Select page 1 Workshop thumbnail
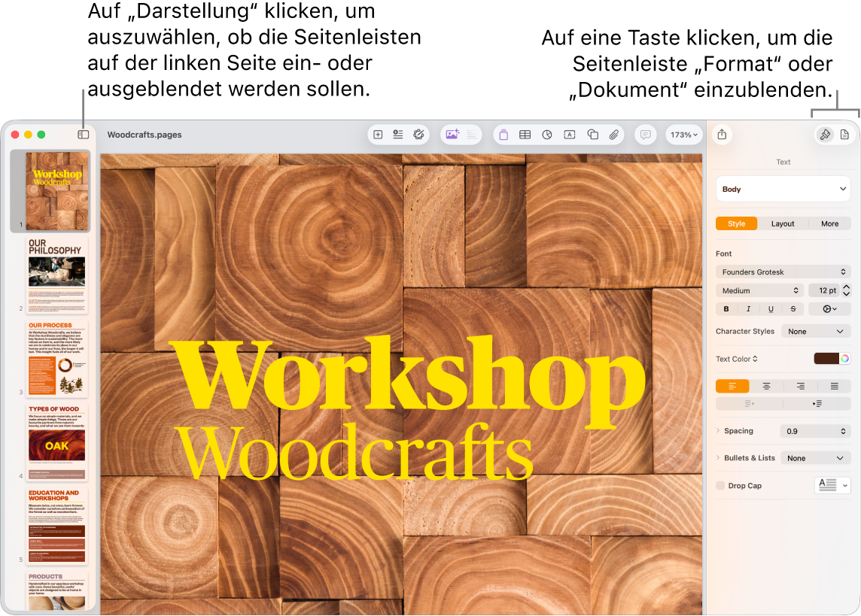The image size is (861, 616). (x=57, y=191)
